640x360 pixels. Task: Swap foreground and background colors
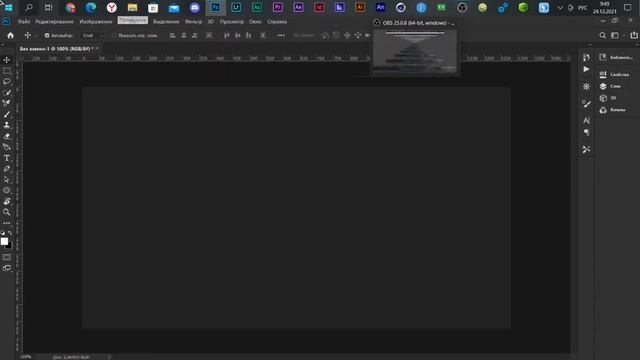click(x=10, y=233)
